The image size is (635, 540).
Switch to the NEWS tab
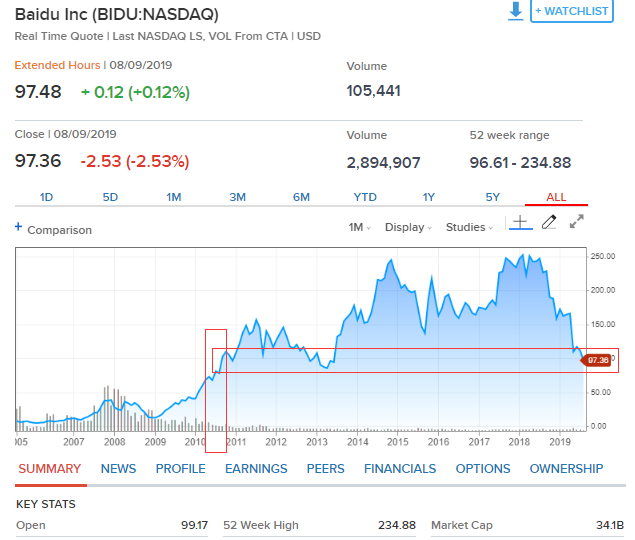click(x=118, y=468)
